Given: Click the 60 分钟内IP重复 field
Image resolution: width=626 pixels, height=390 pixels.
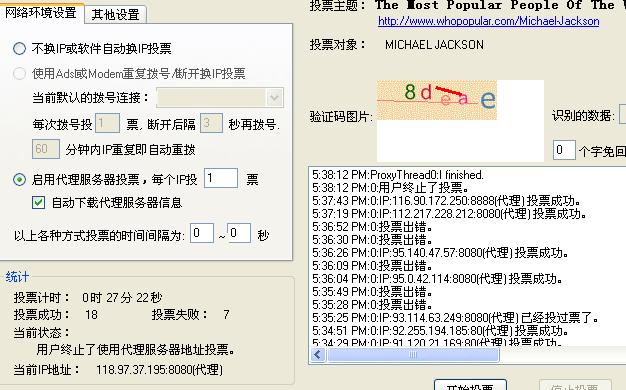Looking at the screenshot, I should [46, 149].
